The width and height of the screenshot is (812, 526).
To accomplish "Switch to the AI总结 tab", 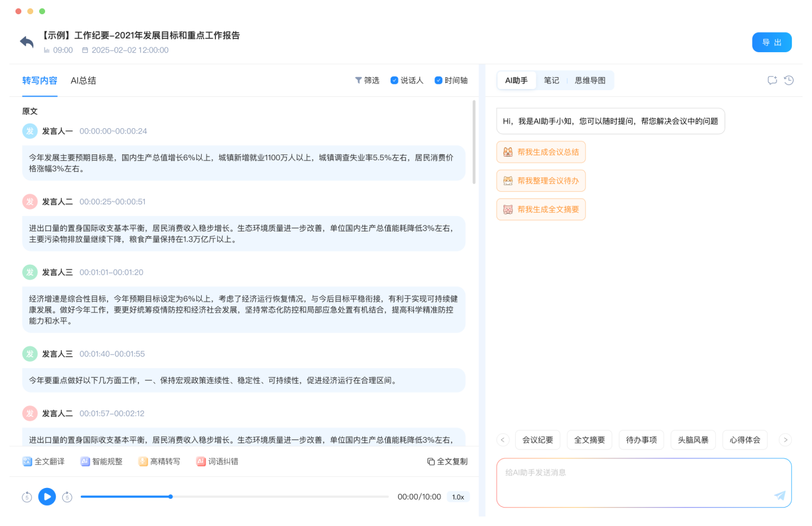I will (x=83, y=80).
